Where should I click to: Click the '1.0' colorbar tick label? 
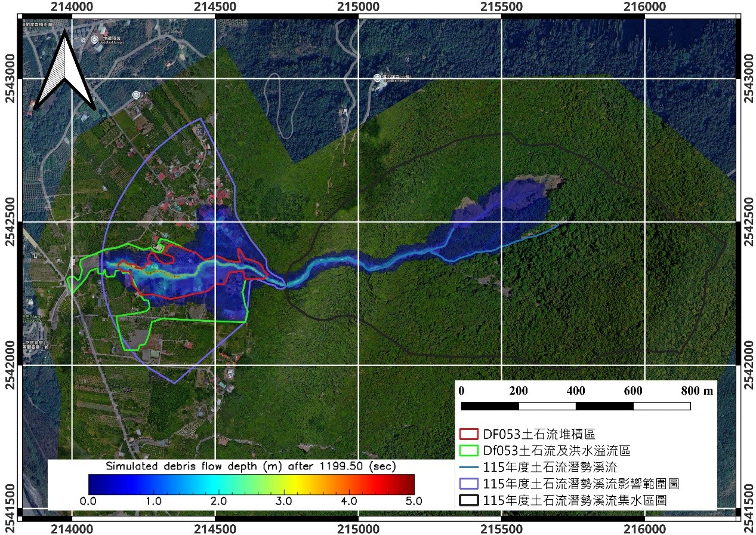tap(153, 501)
